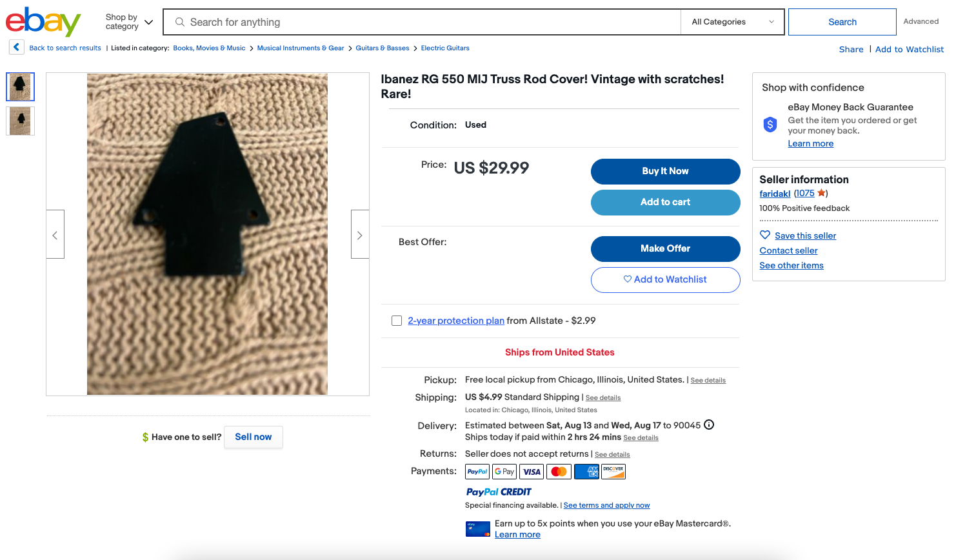This screenshot has height=560, width=956.
Task: Click the Advanced search link
Action: [x=921, y=21]
